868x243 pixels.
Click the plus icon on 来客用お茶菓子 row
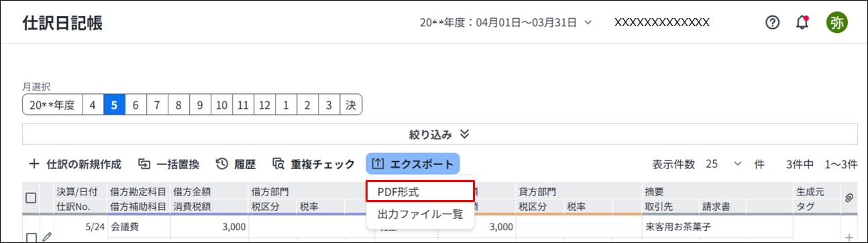click(x=849, y=238)
